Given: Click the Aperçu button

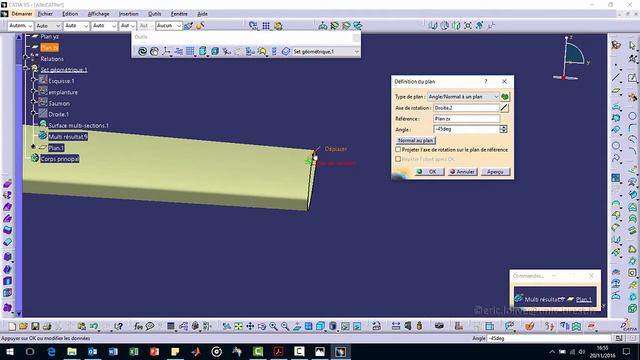Looking at the screenshot, I should tap(495, 172).
